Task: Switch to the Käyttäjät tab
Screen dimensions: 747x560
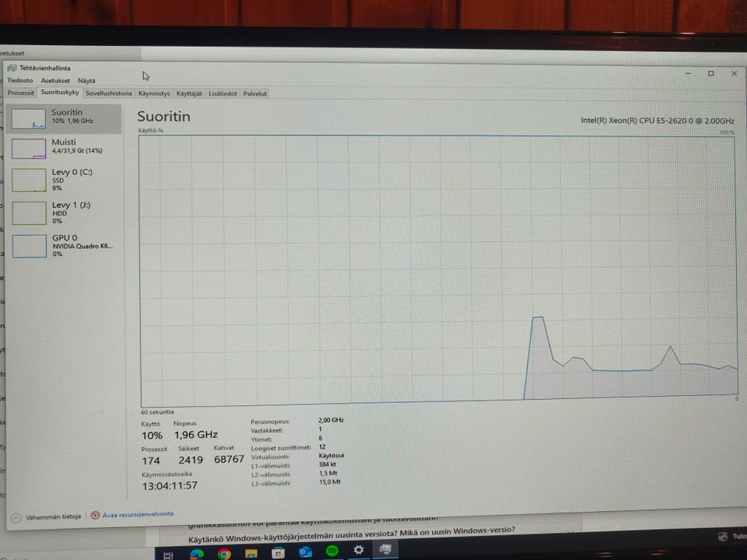Action: point(189,93)
